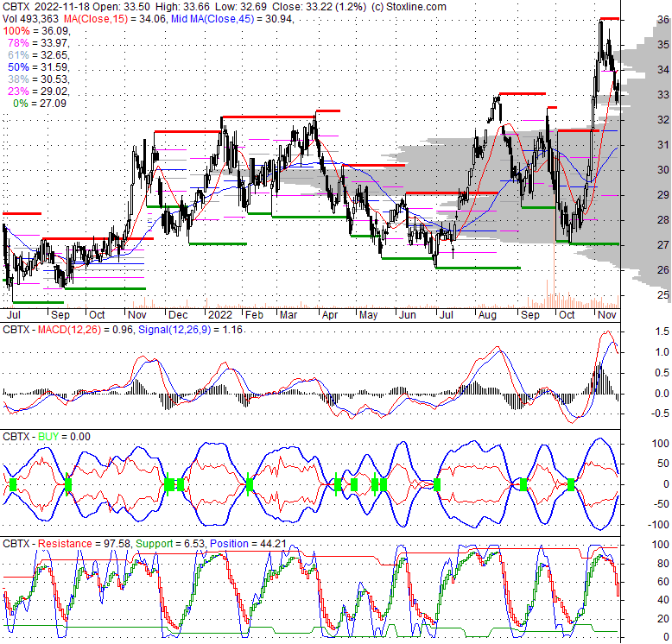Click the green buy signal marker in mid-October

pos(571,484)
